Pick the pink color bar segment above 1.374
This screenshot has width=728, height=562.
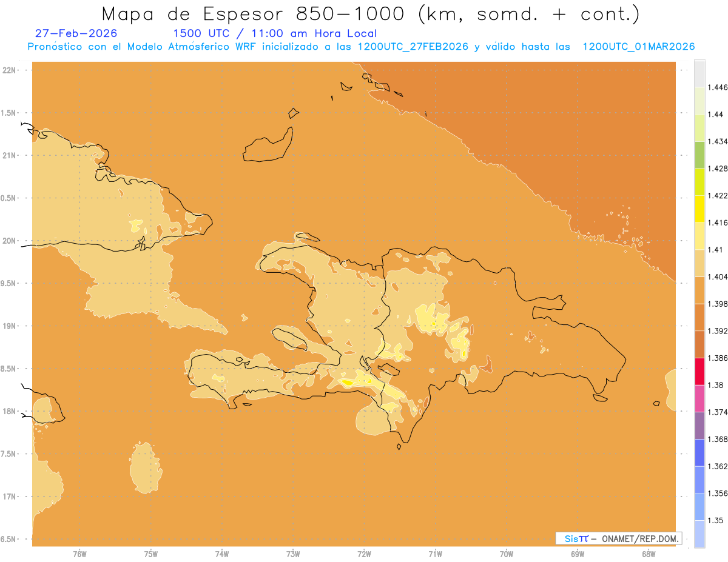[x=699, y=398]
